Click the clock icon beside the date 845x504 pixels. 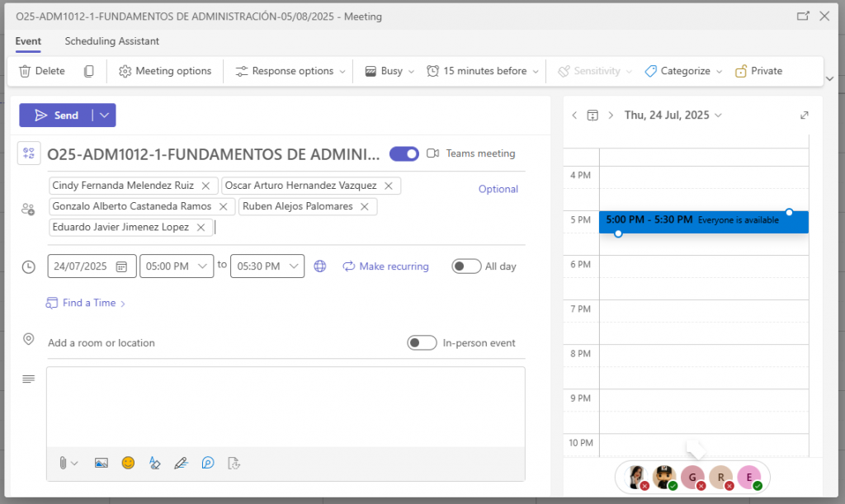[x=29, y=266]
